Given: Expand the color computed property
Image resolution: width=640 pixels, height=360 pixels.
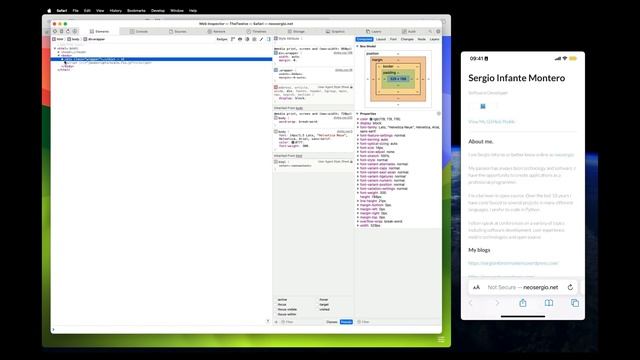Looking at the screenshot, I should click(358, 119).
